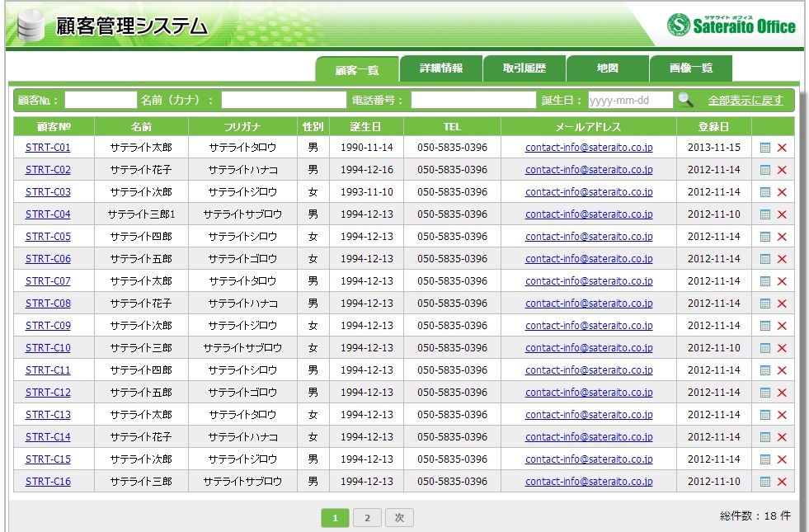Open detail icon for customer STRT-C12
This screenshot has height=532, width=809.
point(764,393)
